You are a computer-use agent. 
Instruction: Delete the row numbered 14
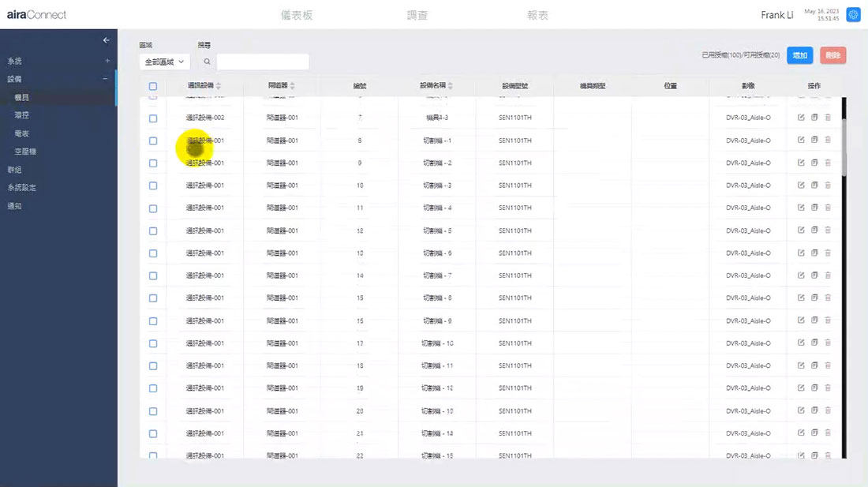(x=828, y=275)
